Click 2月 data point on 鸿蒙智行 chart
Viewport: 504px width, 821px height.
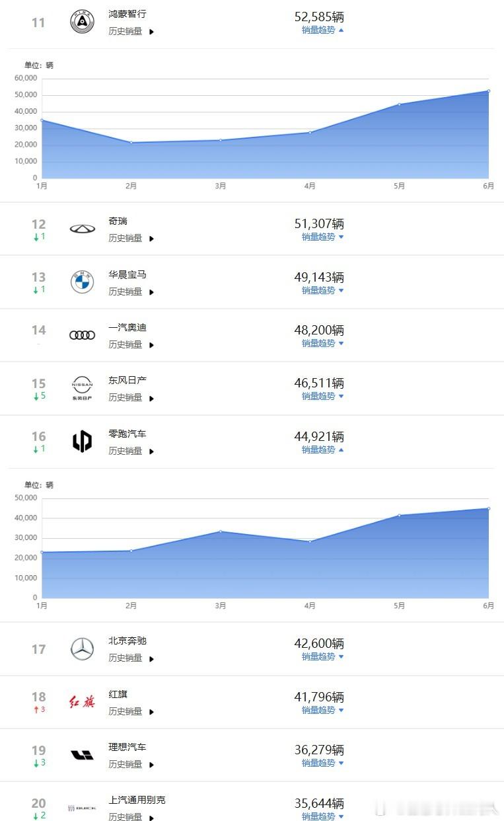tap(131, 142)
